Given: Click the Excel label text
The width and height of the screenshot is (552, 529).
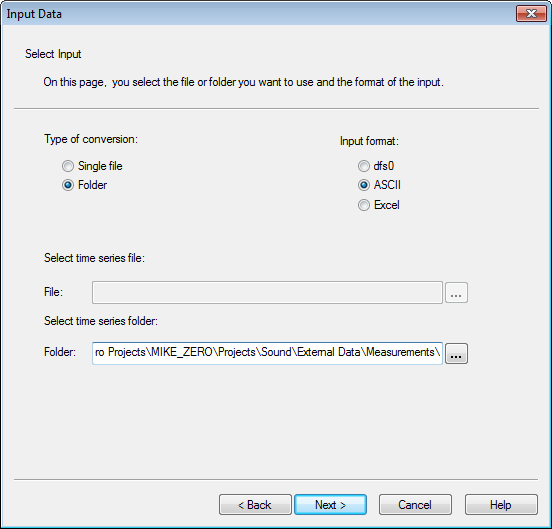Looking at the screenshot, I should coord(387,205).
